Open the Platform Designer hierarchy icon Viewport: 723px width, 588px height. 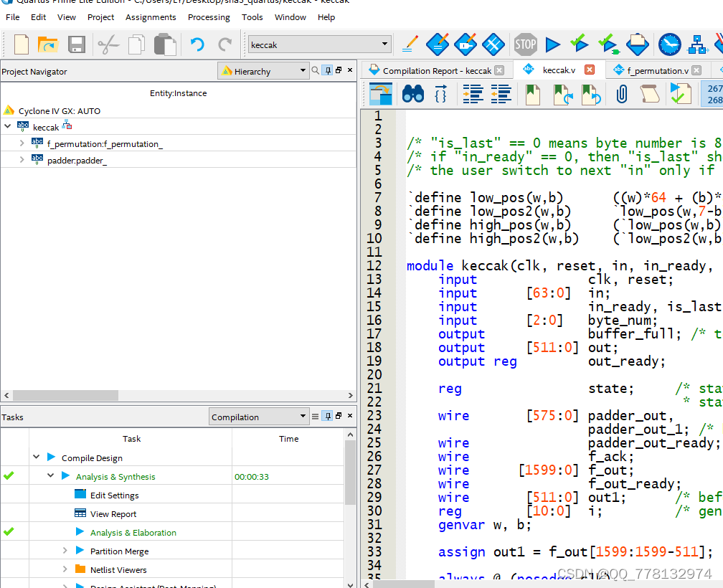click(698, 44)
